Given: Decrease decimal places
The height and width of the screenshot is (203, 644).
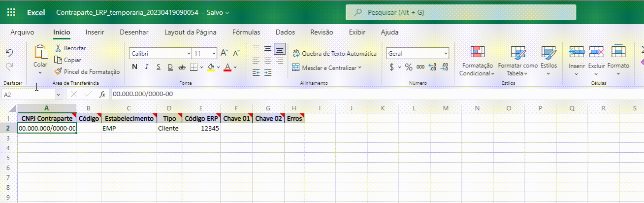Looking at the screenshot, I should [x=444, y=67].
